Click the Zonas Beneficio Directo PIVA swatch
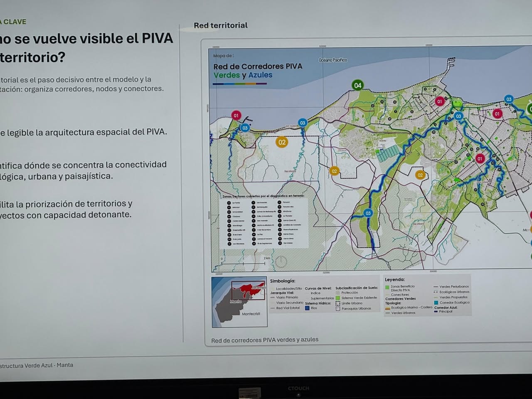 pyautogui.click(x=387, y=287)
